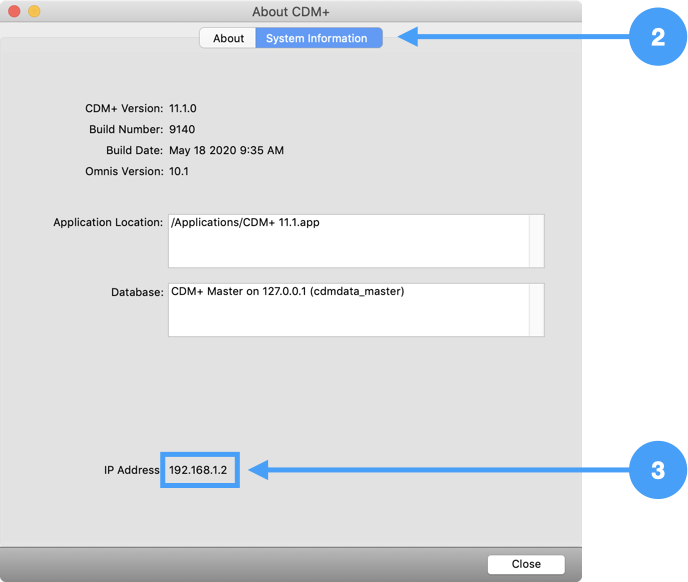
Task: Click the Build Date label
Action: point(134,151)
